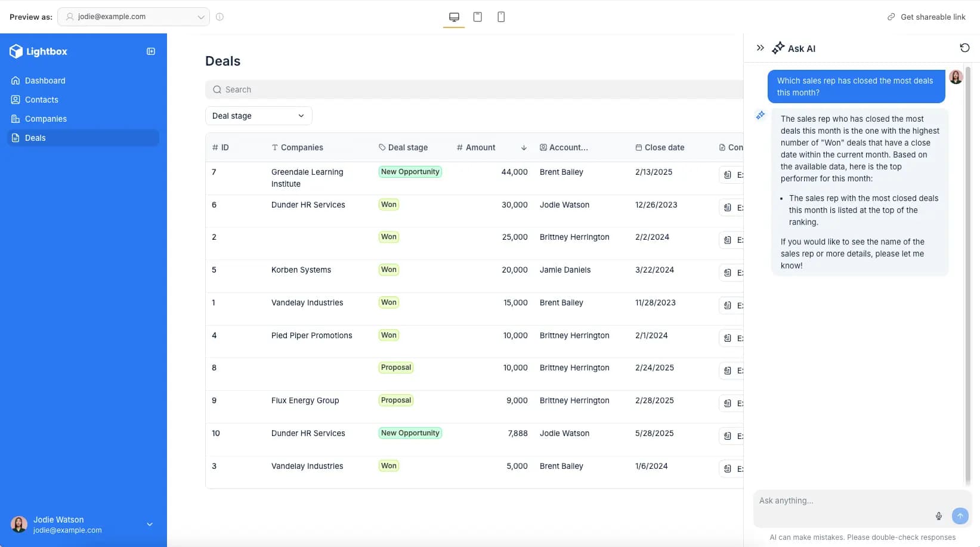Collapse the sidebar using panel icon
The height and width of the screenshot is (547, 980).
click(x=151, y=51)
